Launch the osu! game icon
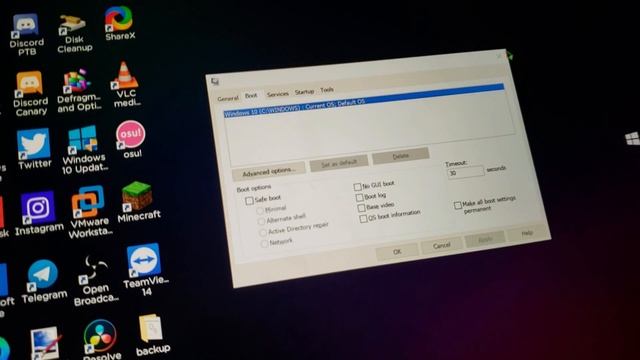The height and width of the screenshot is (360, 640). click(x=131, y=139)
